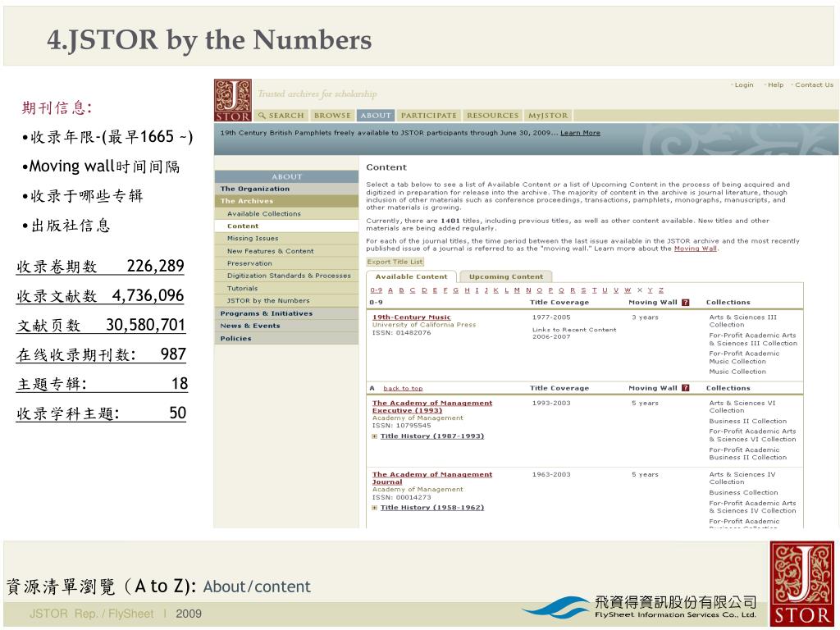840x630 pixels.
Task: Click Learn More in the banner
Action: coord(580,133)
